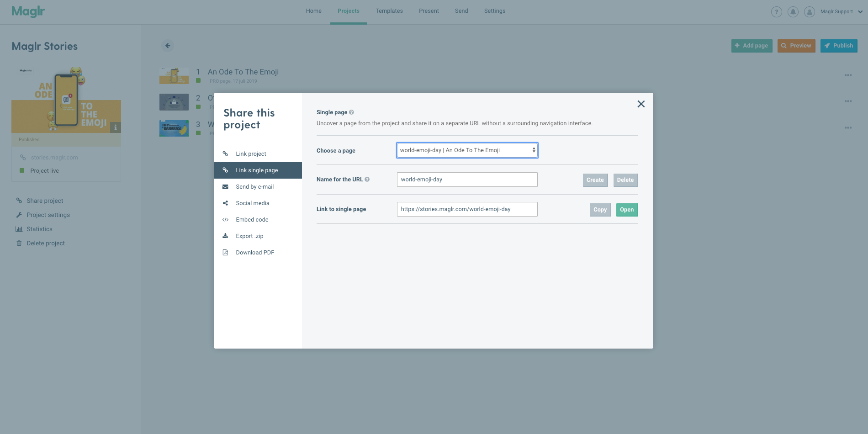Copy the single page link
The image size is (868, 434).
click(x=600, y=210)
